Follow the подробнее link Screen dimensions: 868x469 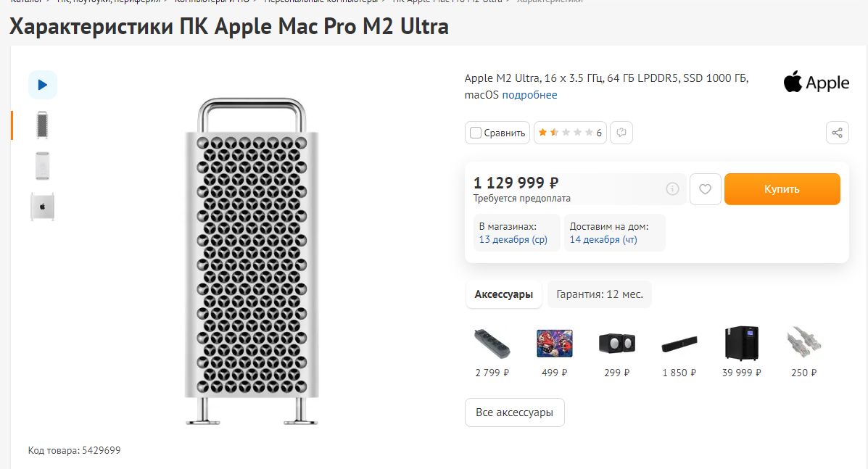pyautogui.click(x=529, y=95)
